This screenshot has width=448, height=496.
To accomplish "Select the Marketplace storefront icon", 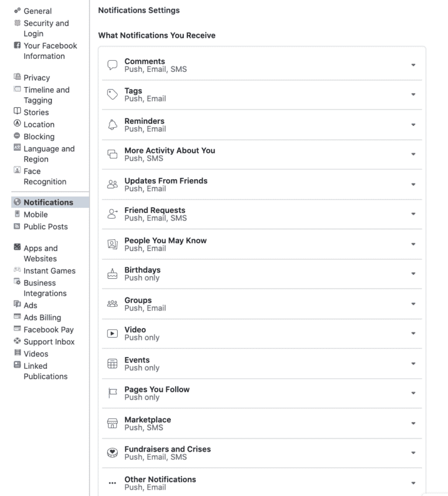I will (113, 424).
